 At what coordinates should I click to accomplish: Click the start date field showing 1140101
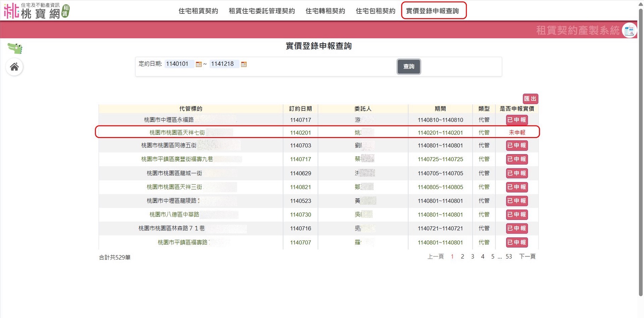click(x=179, y=64)
